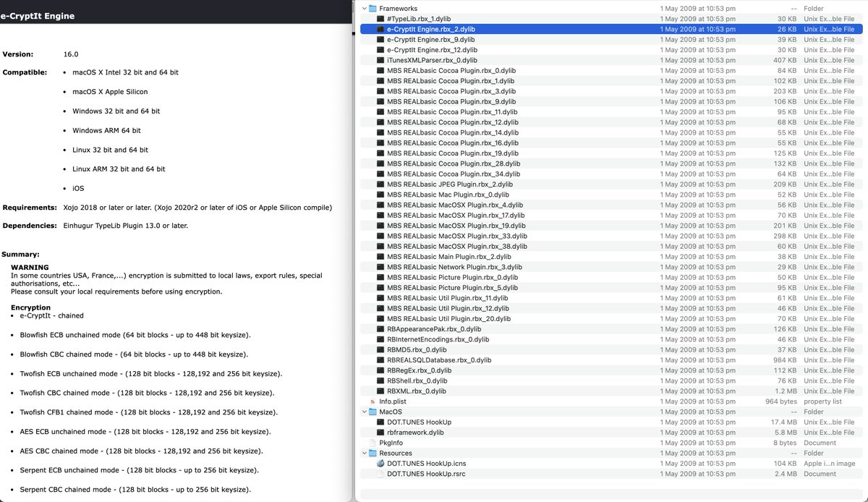
Task: Click the Frameworks folder icon
Action: pyautogui.click(x=373, y=9)
